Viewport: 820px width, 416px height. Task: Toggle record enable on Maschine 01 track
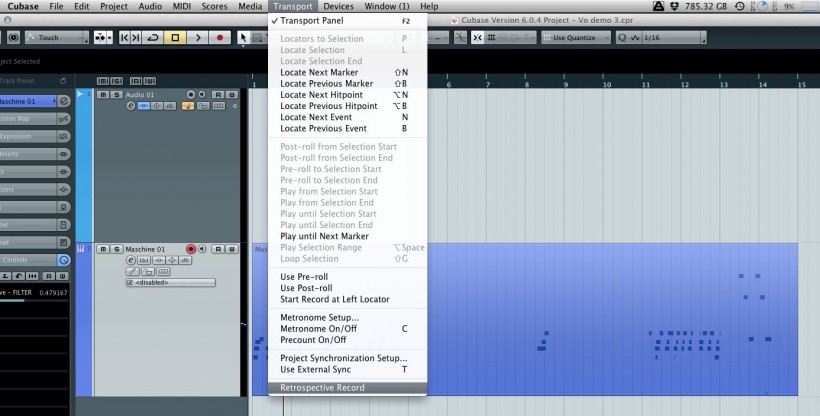click(x=190, y=248)
